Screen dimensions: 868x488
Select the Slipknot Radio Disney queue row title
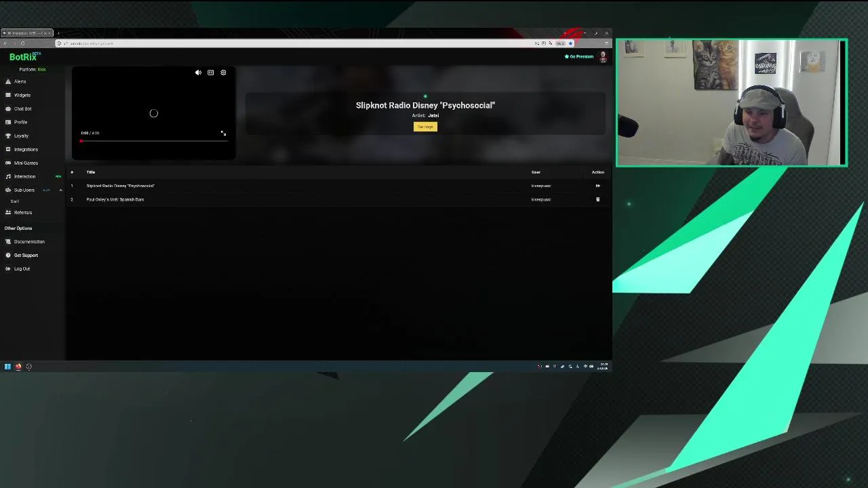coord(120,186)
